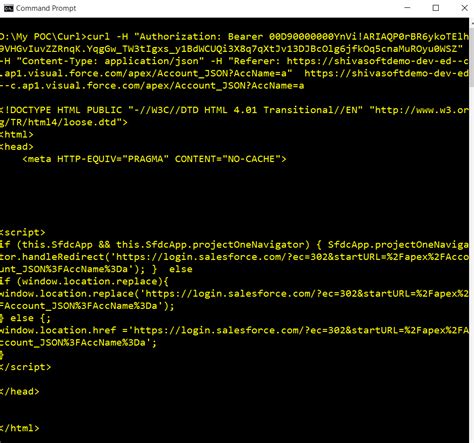Click the "g/TR/html4/loose.dtd">" line

tap(64, 122)
